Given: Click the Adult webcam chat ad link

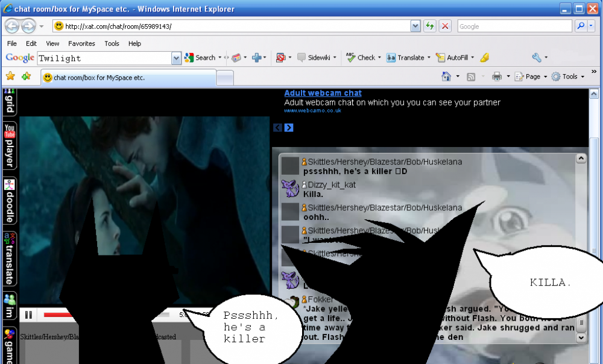Looking at the screenshot, I should click(x=323, y=93).
